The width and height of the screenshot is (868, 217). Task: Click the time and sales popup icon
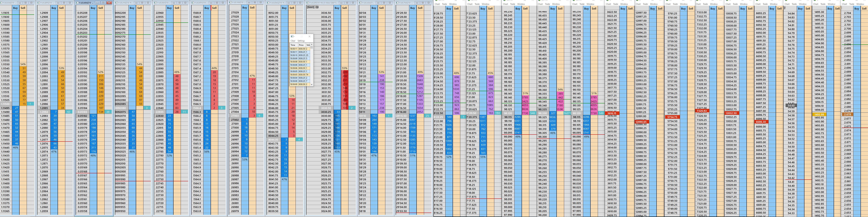pyautogui.click(x=292, y=36)
